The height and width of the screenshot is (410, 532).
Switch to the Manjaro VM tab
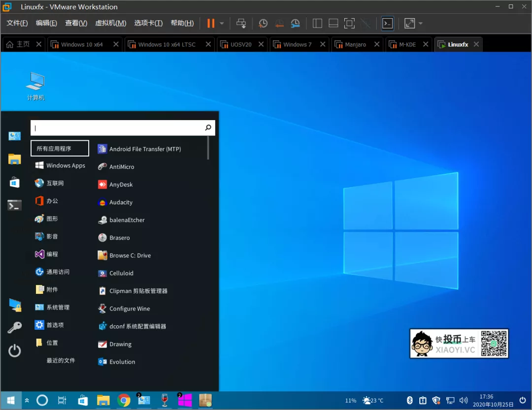click(x=355, y=44)
